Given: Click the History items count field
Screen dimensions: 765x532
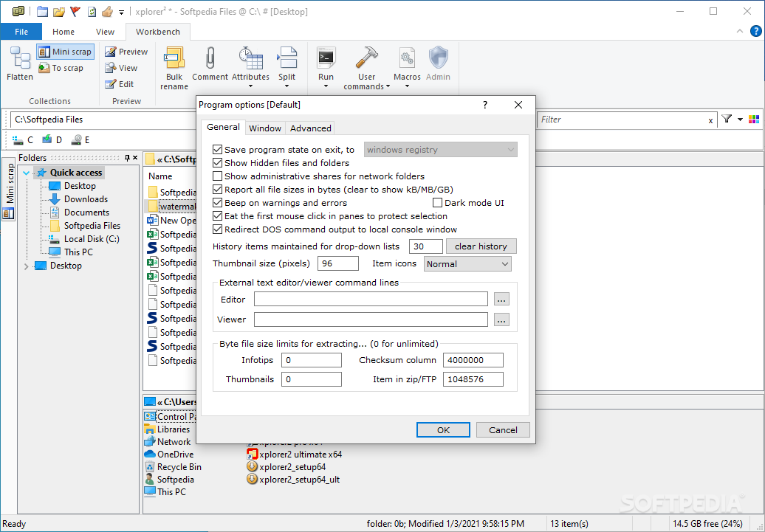Looking at the screenshot, I should tap(426, 246).
